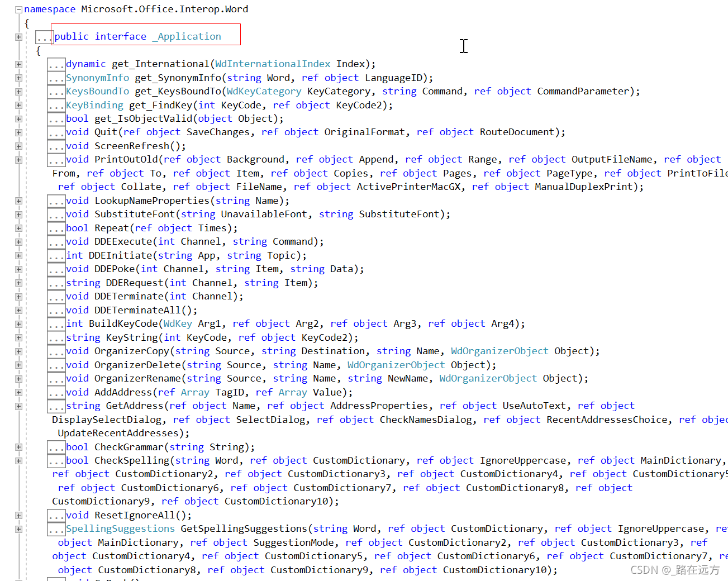The width and height of the screenshot is (728, 581).
Task: Expand the region next to DDEInitiate
Action: tap(18, 255)
